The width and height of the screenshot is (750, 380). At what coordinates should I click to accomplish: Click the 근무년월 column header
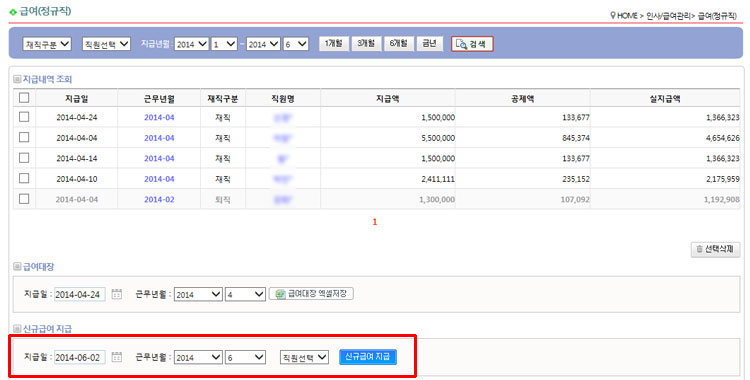[159, 99]
